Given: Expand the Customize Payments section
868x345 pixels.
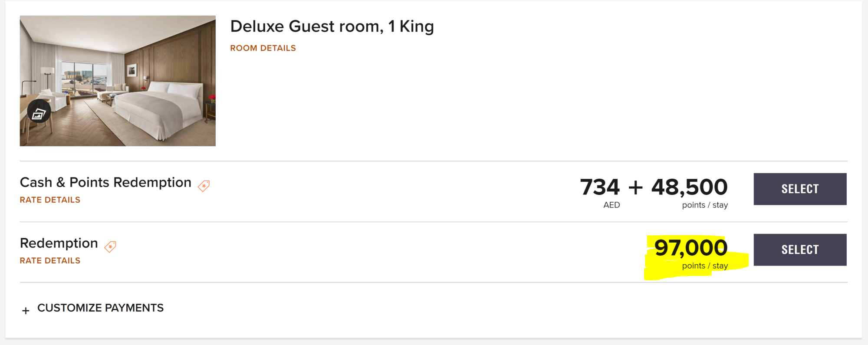Looking at the screenshot, I should [x=100, y=308].
